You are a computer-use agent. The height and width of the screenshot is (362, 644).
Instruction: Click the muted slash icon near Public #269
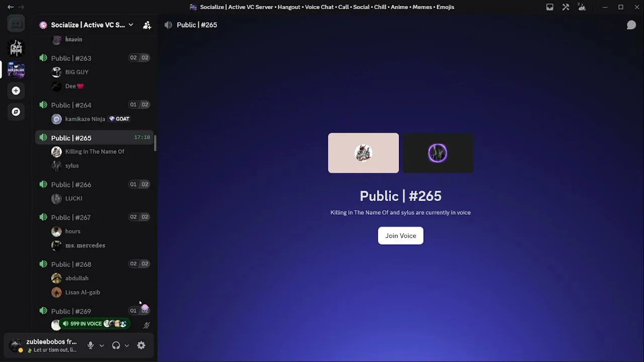tap(146, 325)
